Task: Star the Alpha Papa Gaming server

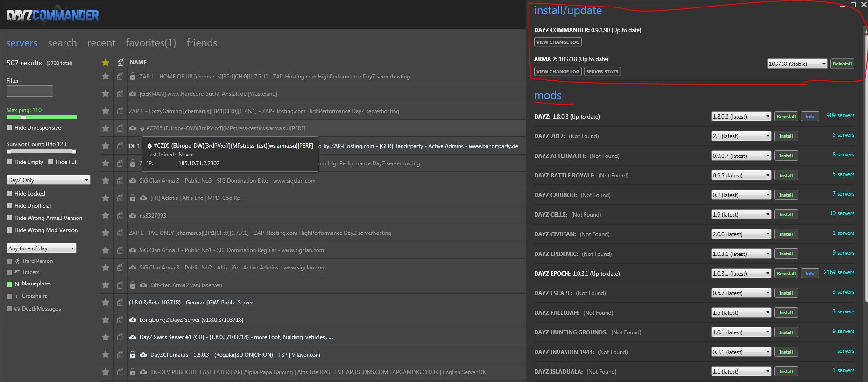Action: pos(106,372)
